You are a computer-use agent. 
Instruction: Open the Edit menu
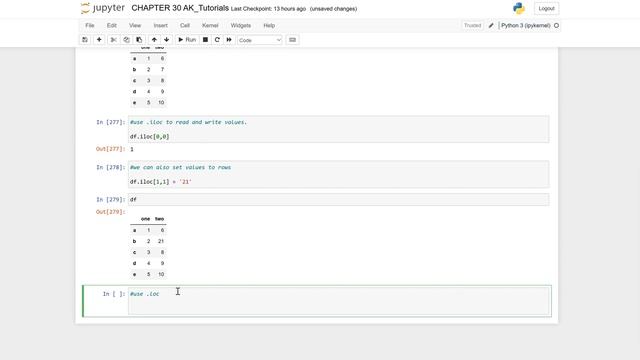pos(112,25)
